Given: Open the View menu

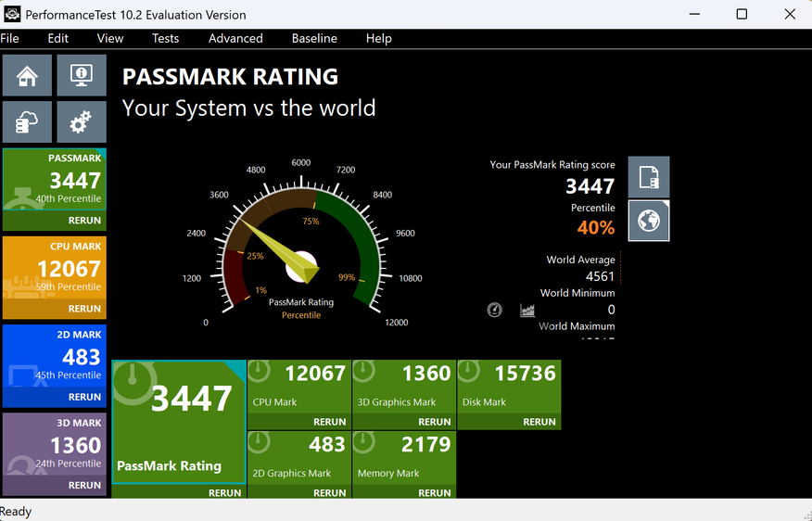Looking at the screenshot, I should [110, 38].
